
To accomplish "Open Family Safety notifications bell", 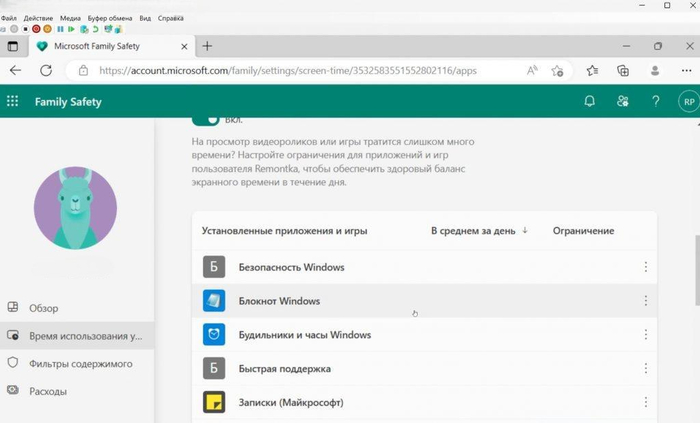I will click(x=590, y=101).
